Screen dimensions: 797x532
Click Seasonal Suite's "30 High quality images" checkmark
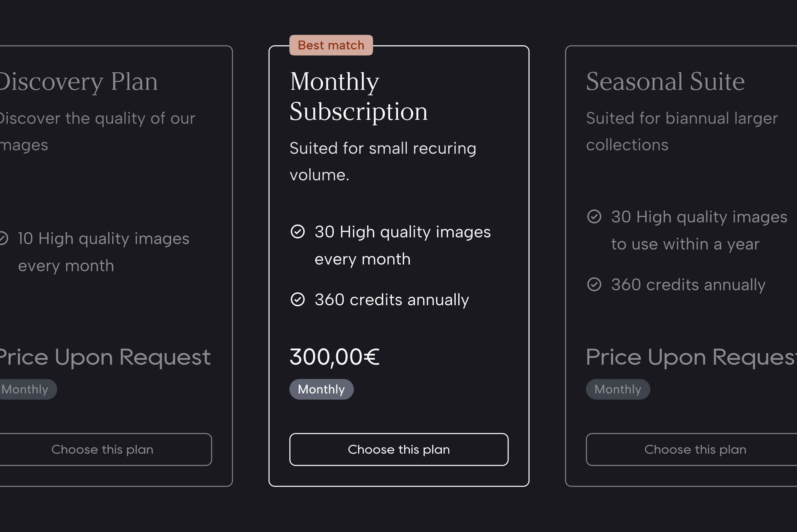[x=594, y=217]
